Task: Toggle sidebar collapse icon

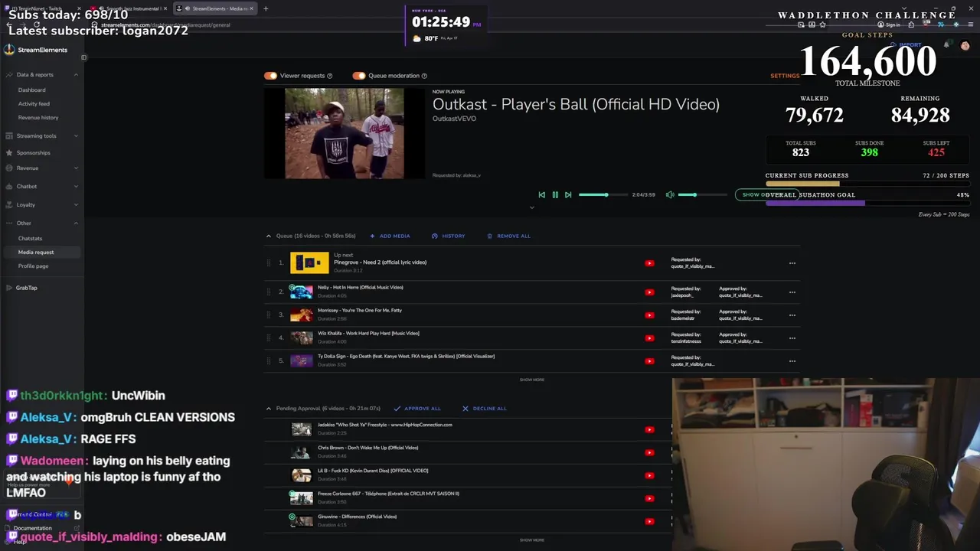Action: 83,57
